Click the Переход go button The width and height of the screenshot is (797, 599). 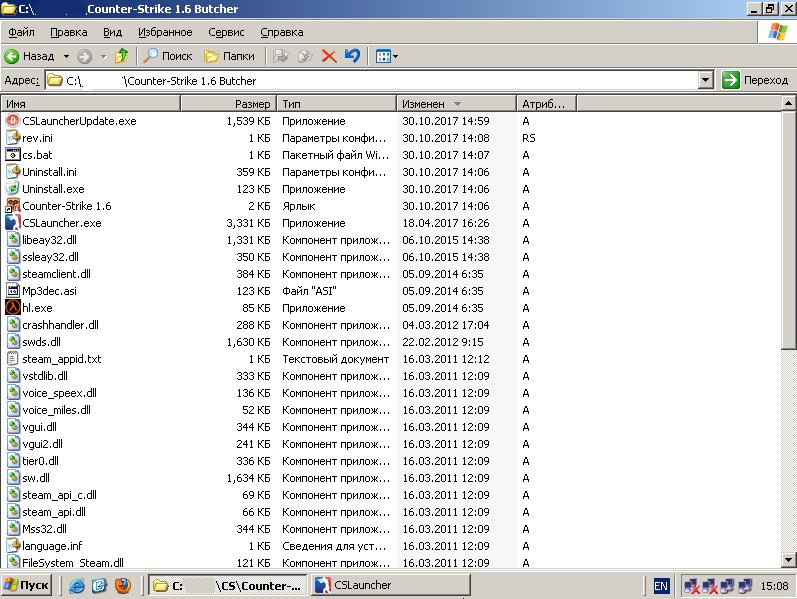pos(755,80)
